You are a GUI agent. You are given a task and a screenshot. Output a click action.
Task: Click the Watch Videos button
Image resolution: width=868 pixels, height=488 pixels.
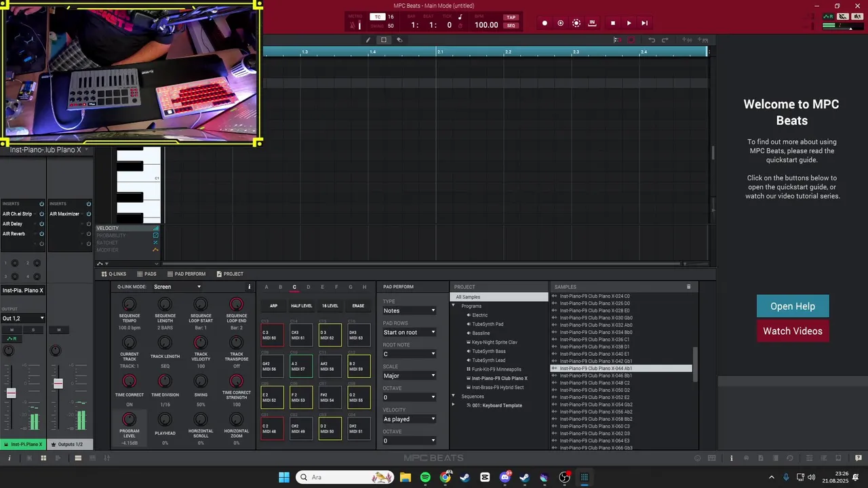pyautogui.click(x=793, y=331)
